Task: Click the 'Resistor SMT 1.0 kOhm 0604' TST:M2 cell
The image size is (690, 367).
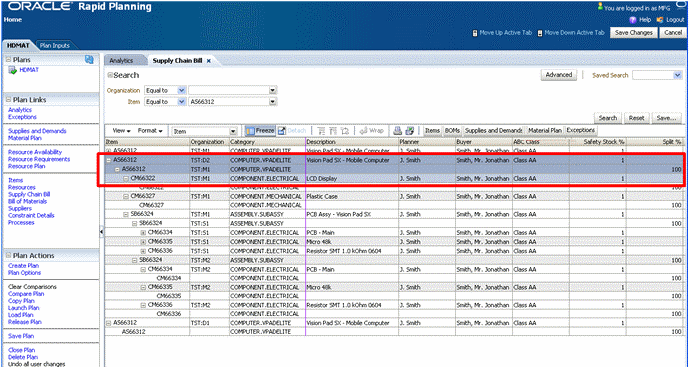Action: click(x=352, y=305)
